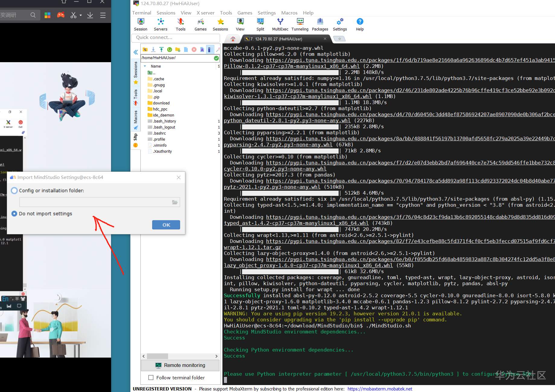Switch to the Sftp sidebar tab
Image resolution: width=555 pixels, height=392 pixels.
tap(136, 140)
